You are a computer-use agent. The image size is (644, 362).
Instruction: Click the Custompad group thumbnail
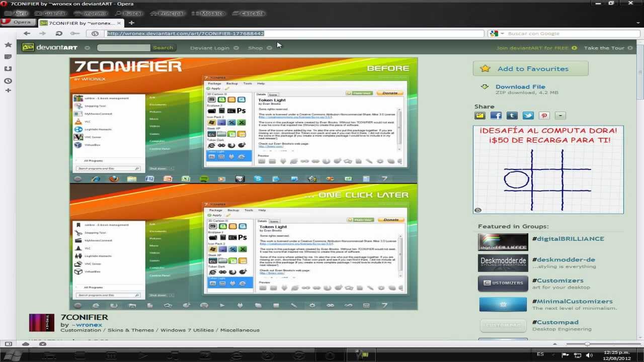click(x=503, y=325)
